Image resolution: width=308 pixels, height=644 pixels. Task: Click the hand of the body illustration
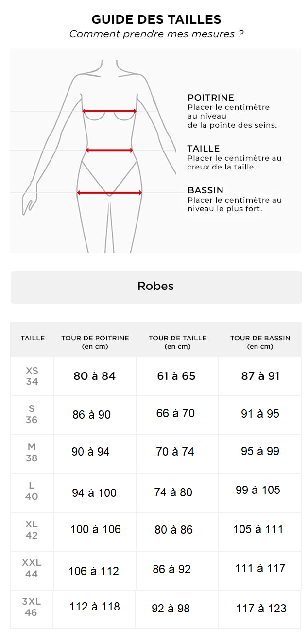pos(28,202)
